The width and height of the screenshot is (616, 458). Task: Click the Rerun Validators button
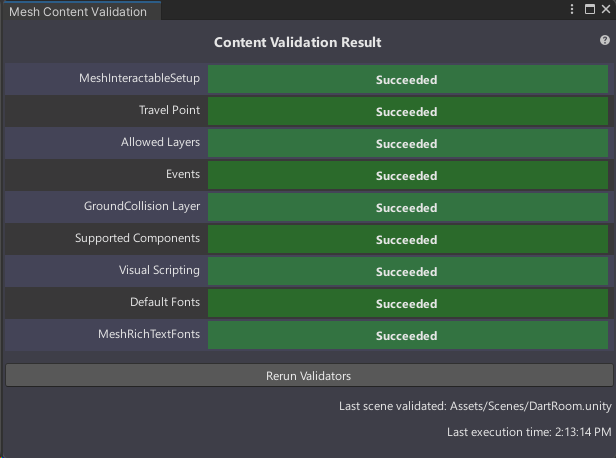[x=309, y=376]
